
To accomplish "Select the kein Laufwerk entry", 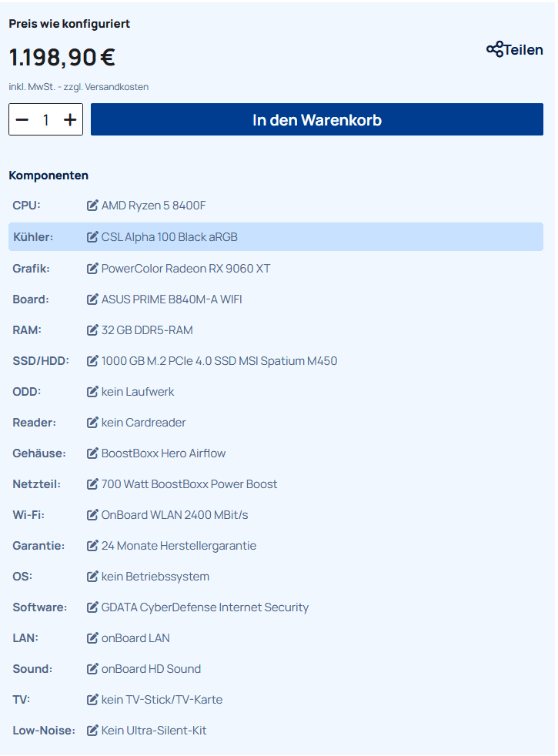I will (138, 392).
